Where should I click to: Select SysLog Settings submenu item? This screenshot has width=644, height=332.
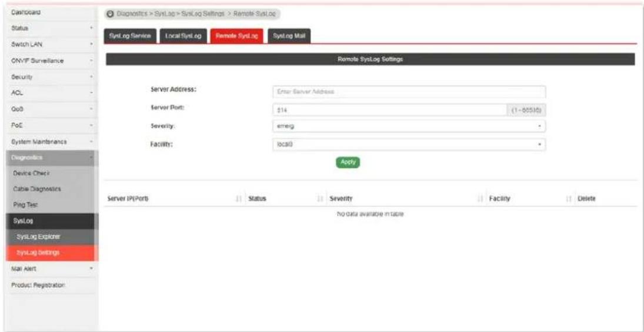click(51, 253)
